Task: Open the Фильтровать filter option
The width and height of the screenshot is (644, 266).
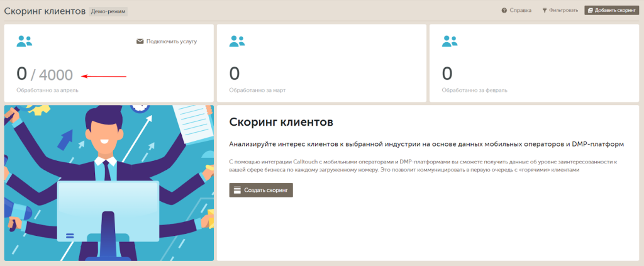Action: pos(560,10)
